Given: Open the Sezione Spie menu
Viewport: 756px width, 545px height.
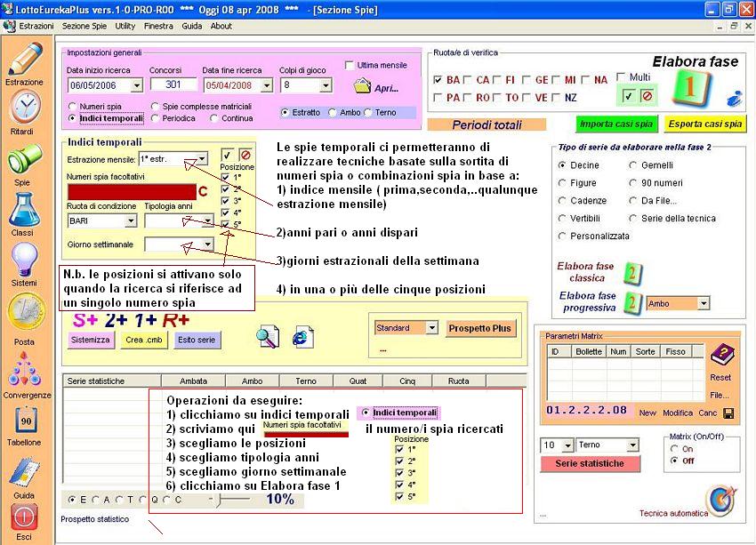Looking at the screenshot, I should click(x=84, y=26).
